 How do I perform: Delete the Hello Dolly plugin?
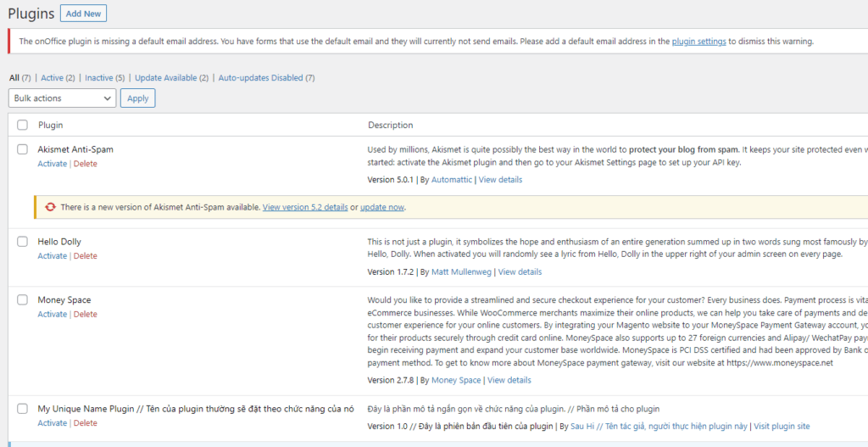click(x=86, y=256)
